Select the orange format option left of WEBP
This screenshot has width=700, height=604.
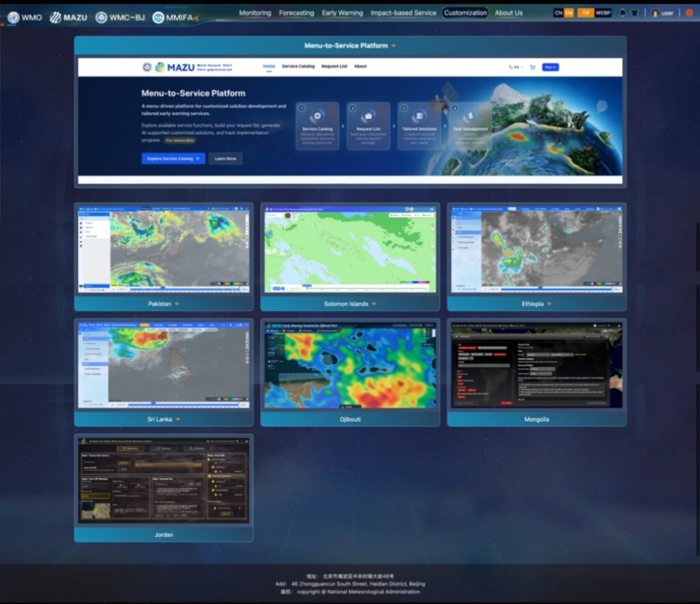(586, 13)
